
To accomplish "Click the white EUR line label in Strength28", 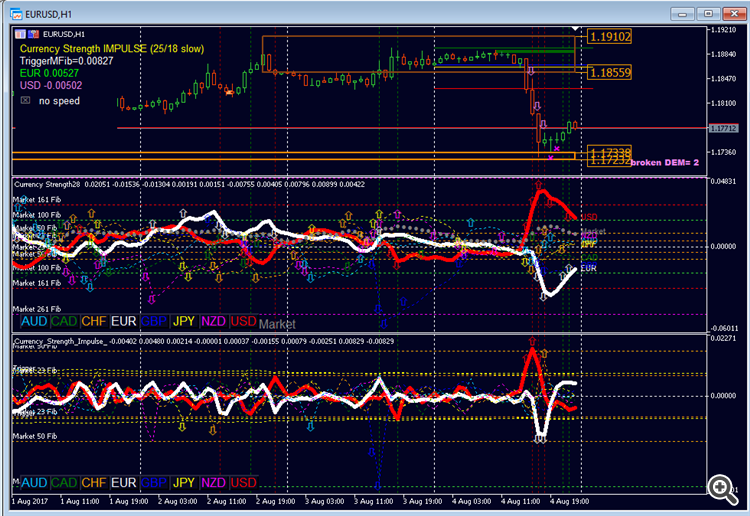I will 589,268.
